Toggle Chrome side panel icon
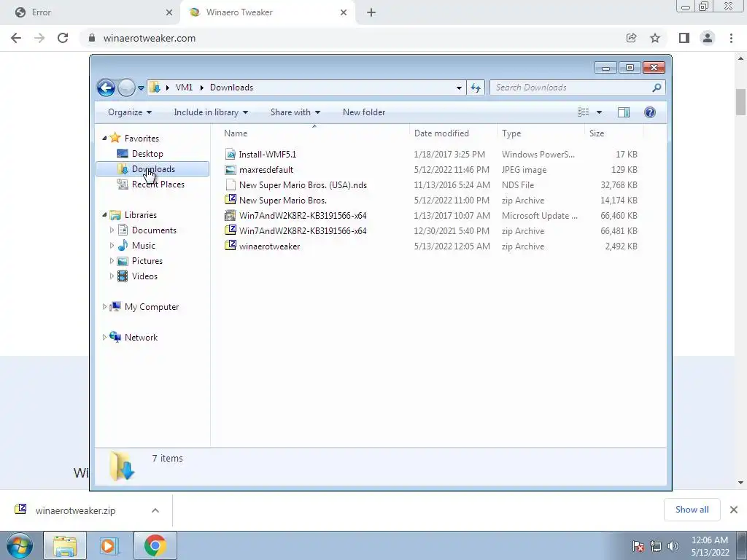Screen dimensions: 747x560 tap(684, 38)
